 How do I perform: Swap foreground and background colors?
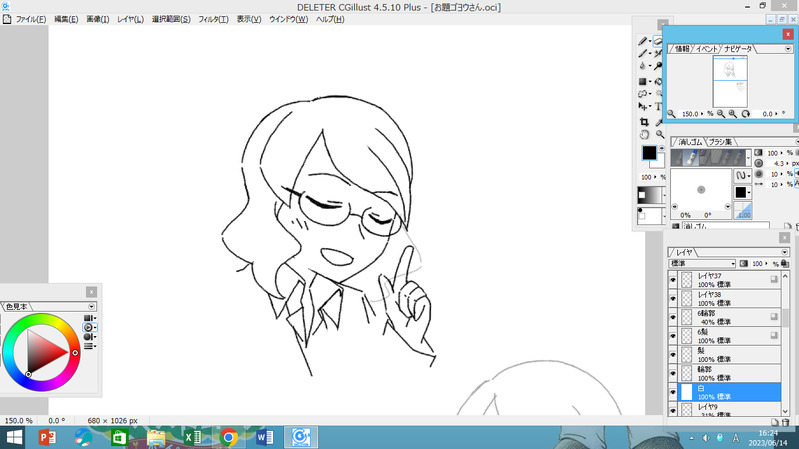[662, 148]
